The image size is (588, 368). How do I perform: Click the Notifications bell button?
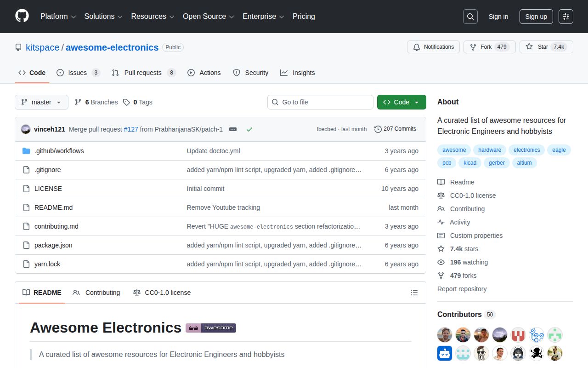pos(433,46)
